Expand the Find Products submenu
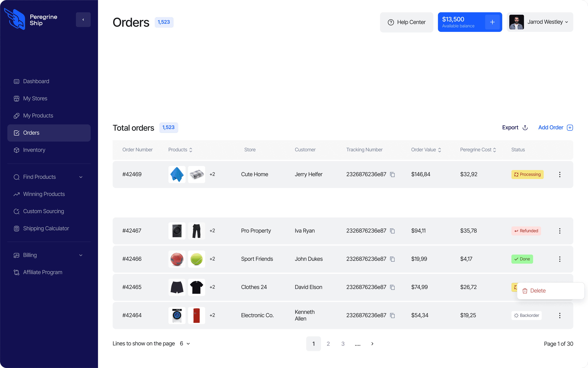The height and width of the screenshot is (368, 588). point(81,177)
